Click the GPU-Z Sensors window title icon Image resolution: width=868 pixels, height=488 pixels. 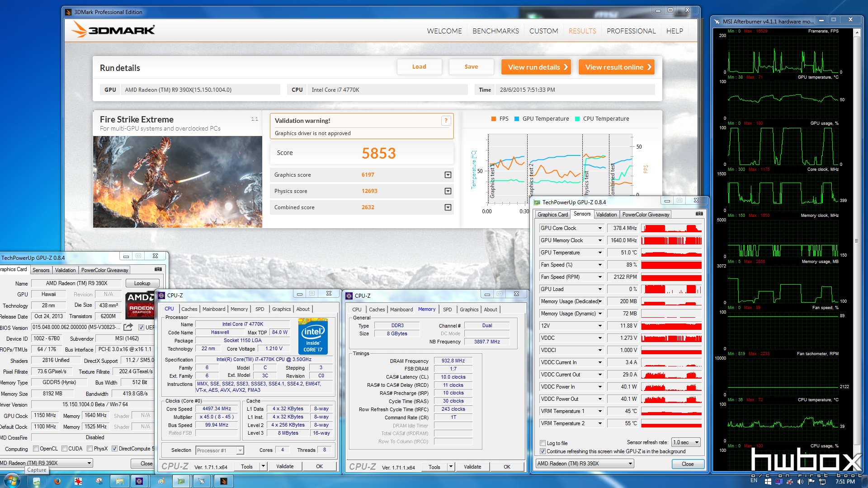[537, 202]
